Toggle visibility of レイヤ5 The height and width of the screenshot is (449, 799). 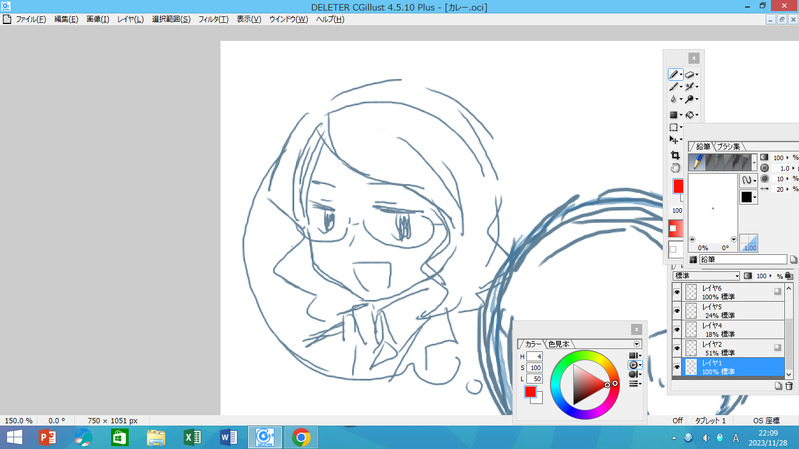pyautogui.click(x=677, y=311)
